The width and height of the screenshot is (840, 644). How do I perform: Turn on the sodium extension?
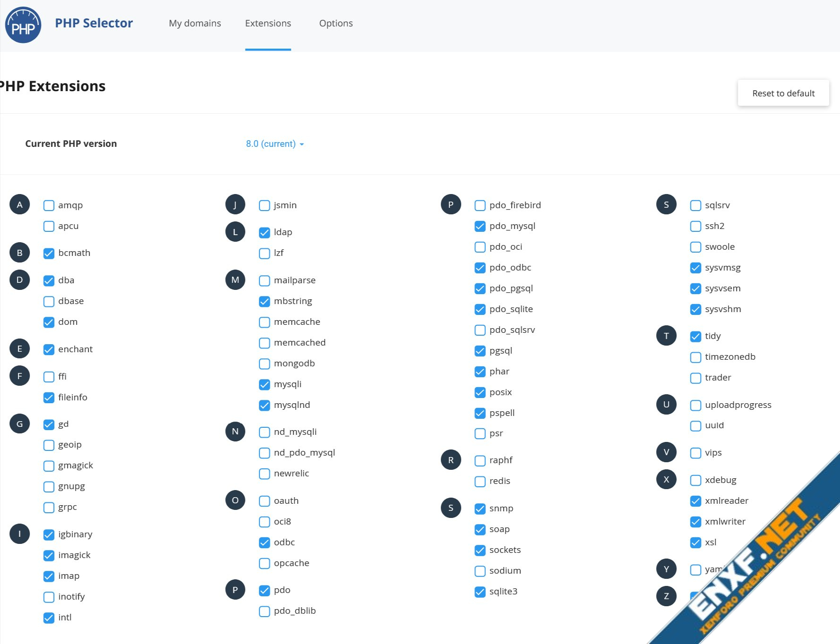click(480, 571)
